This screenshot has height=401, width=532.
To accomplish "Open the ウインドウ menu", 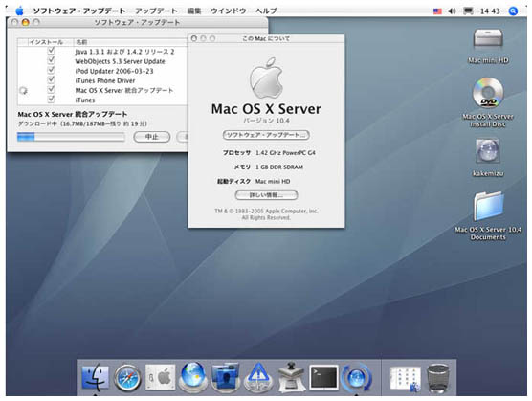I will coord(229,11).
